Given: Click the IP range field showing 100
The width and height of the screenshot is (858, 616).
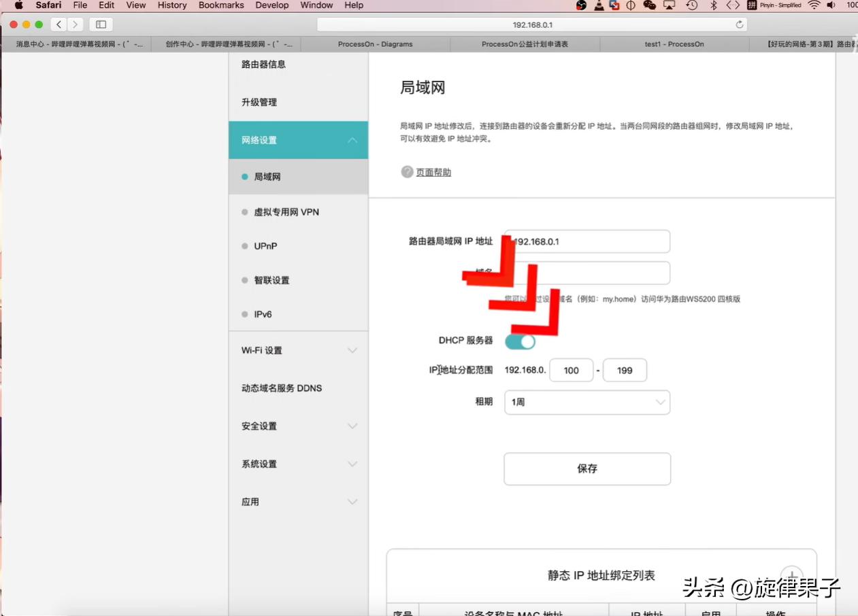Looking at the screenshot, I should [571, 370].
